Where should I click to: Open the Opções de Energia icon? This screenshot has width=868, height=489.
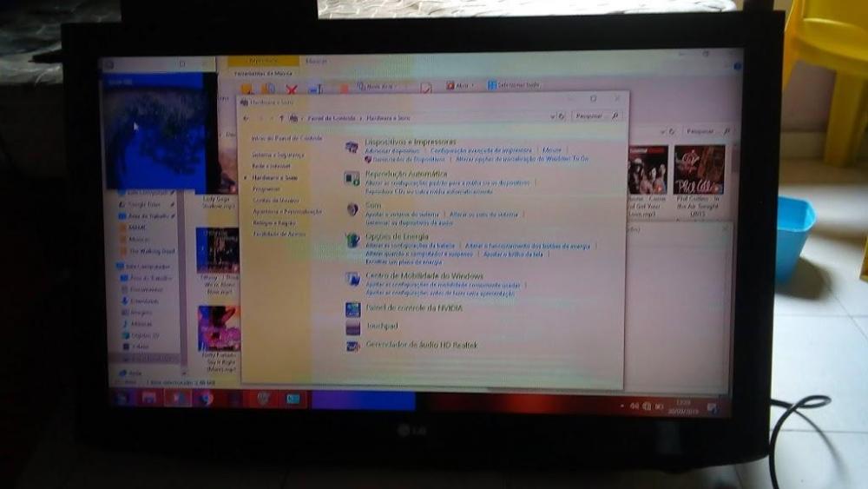click(352, 241)
